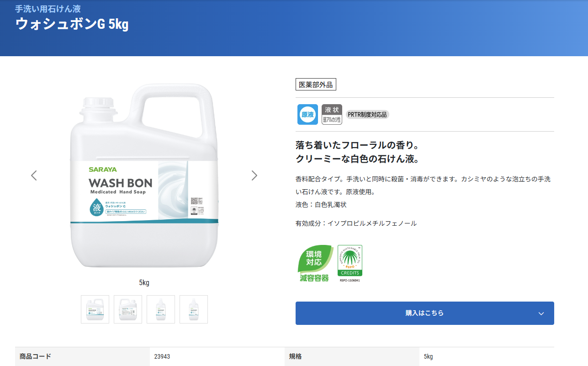Select the fourth product thumbnail
The image size is (588, 366).
coord(194,309)
